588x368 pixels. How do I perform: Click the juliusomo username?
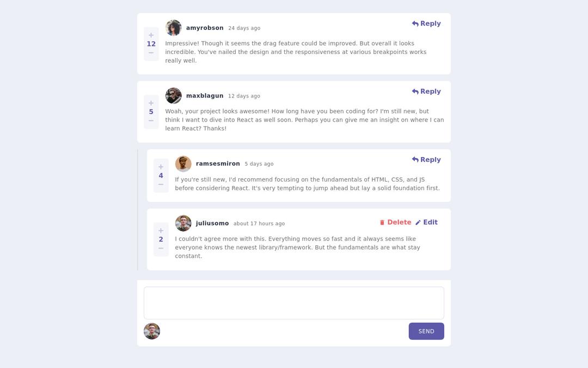point(212,224)
